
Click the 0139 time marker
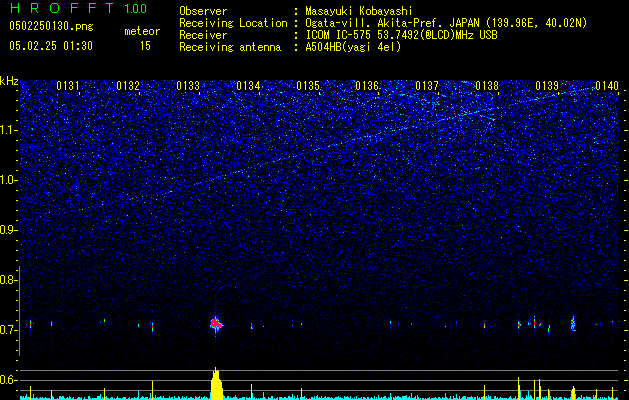pyautogui.click(x=547, y=85)
